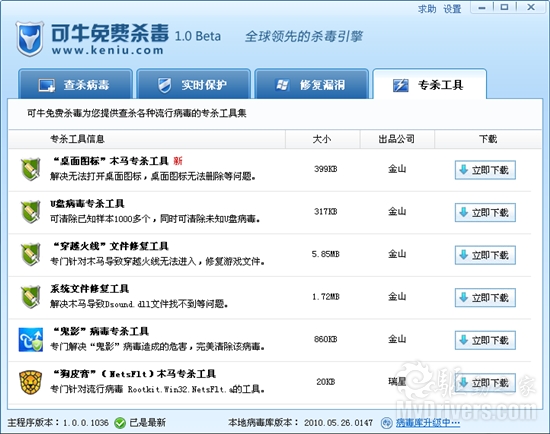Click the 出品公司 column header

(x=397, y=139)
